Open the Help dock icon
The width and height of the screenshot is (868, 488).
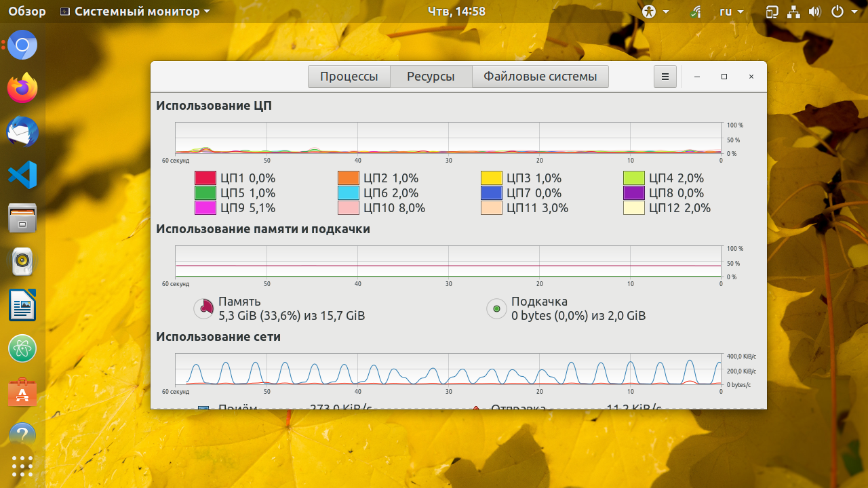(22, 435)
